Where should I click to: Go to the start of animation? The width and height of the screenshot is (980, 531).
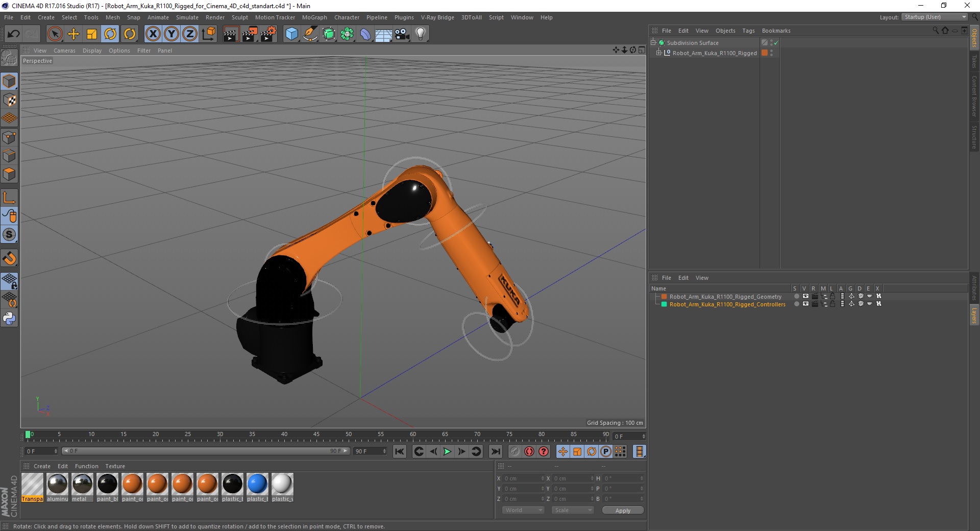(x=400, y=451)
